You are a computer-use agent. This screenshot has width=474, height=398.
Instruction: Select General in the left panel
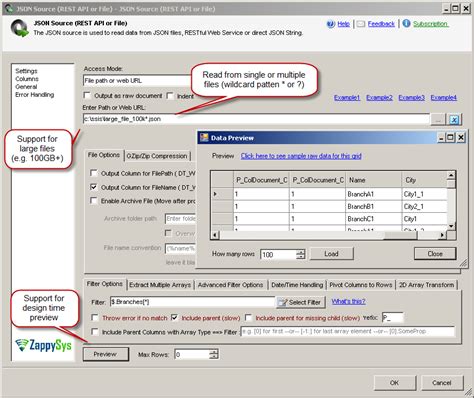[x=26, y=87]
